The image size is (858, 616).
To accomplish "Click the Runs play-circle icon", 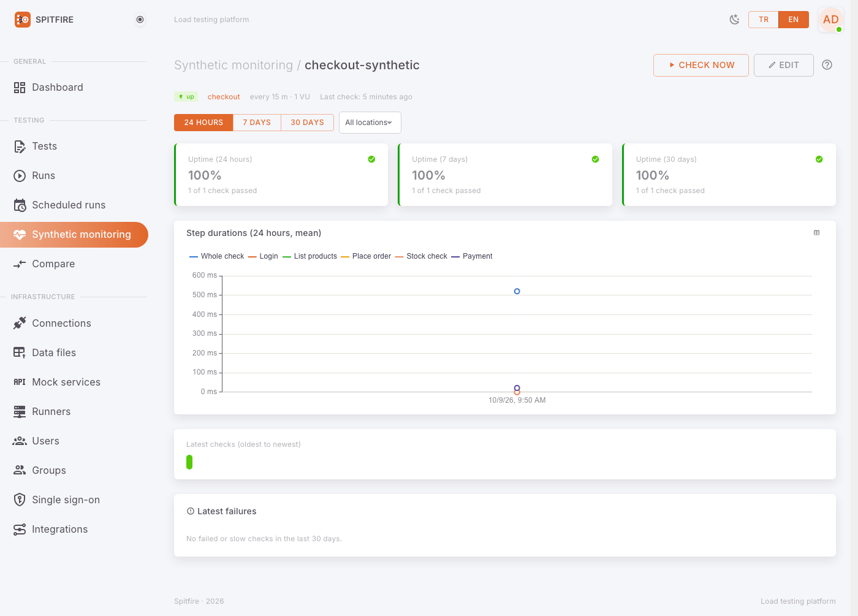I will (x=20, y=176).
